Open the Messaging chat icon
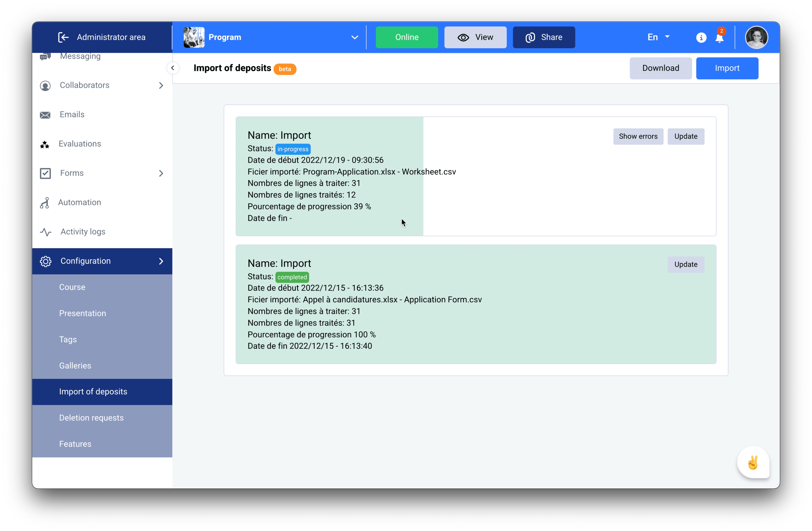 pos(45,57)
